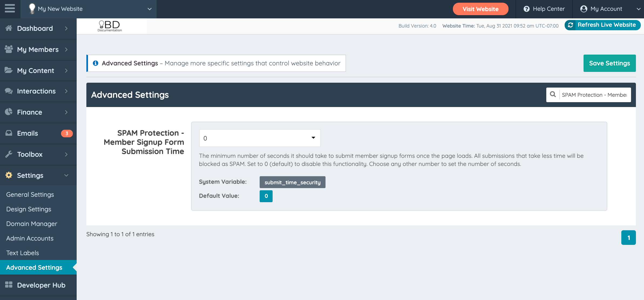Click the Dashboard home icon

[x=9, y=28]
